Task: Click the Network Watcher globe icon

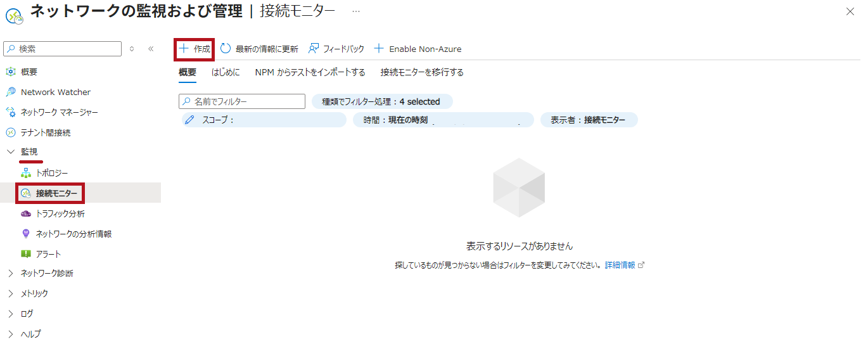Action: point(10,92)
